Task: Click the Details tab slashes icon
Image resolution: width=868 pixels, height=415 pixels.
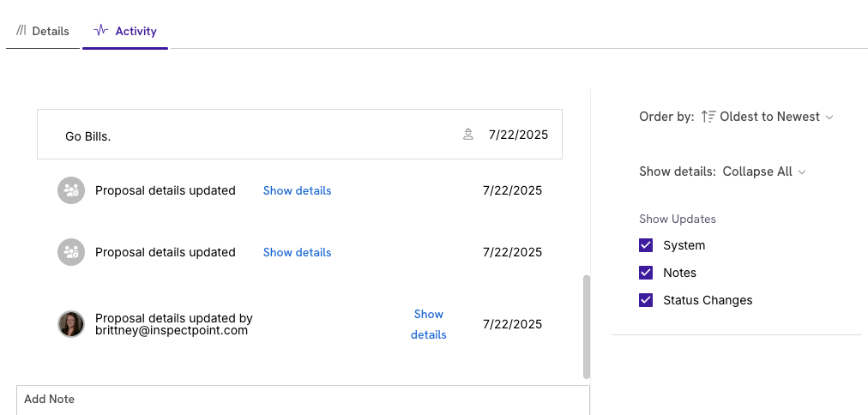Action: (x=21, y=30)
